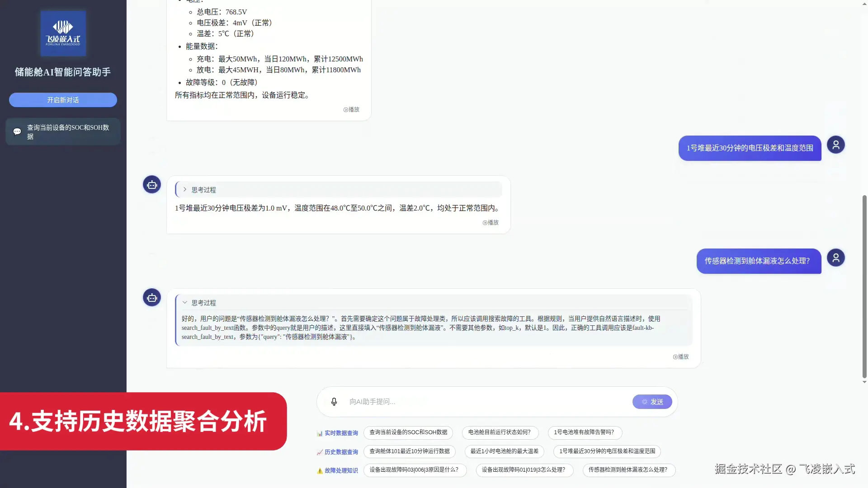Choose suggestion 设备出现故障码01|019|3怎么处理?
The image size is (868, 488).
(524, 470)
